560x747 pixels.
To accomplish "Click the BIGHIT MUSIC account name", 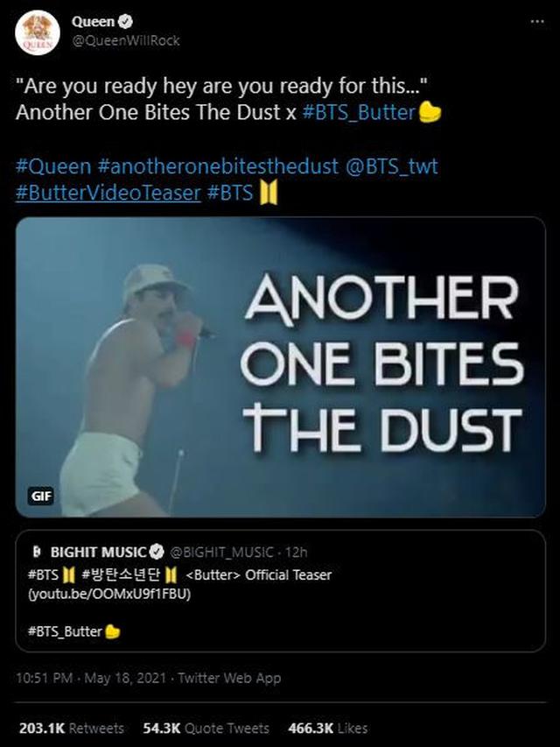I will click(98, 553).
